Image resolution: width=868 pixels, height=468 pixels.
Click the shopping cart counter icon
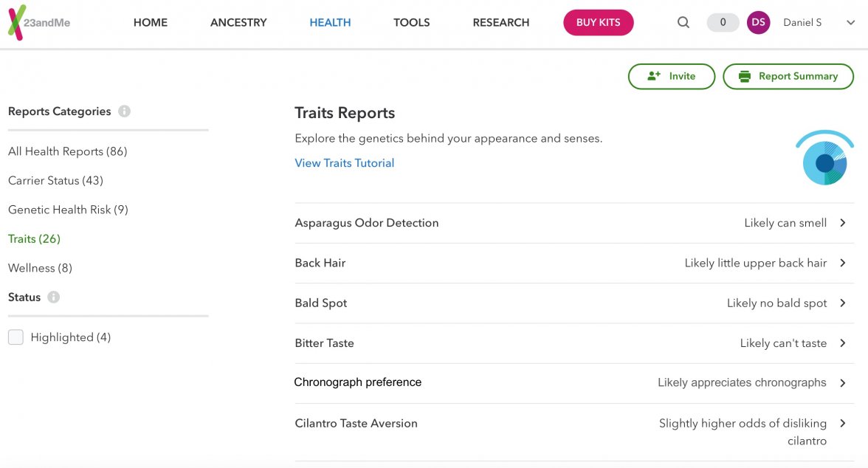722,22
